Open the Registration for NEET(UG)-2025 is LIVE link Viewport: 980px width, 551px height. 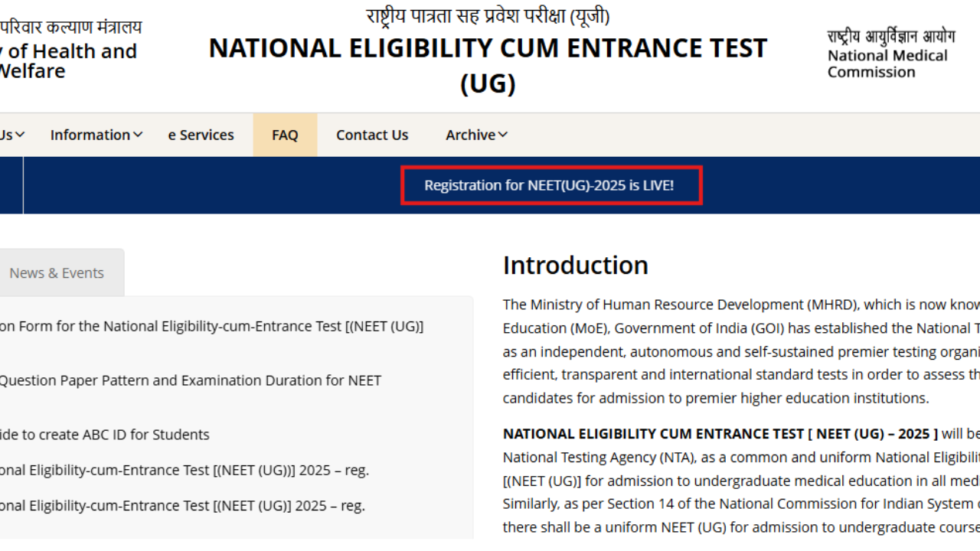(x=550, y=184)
